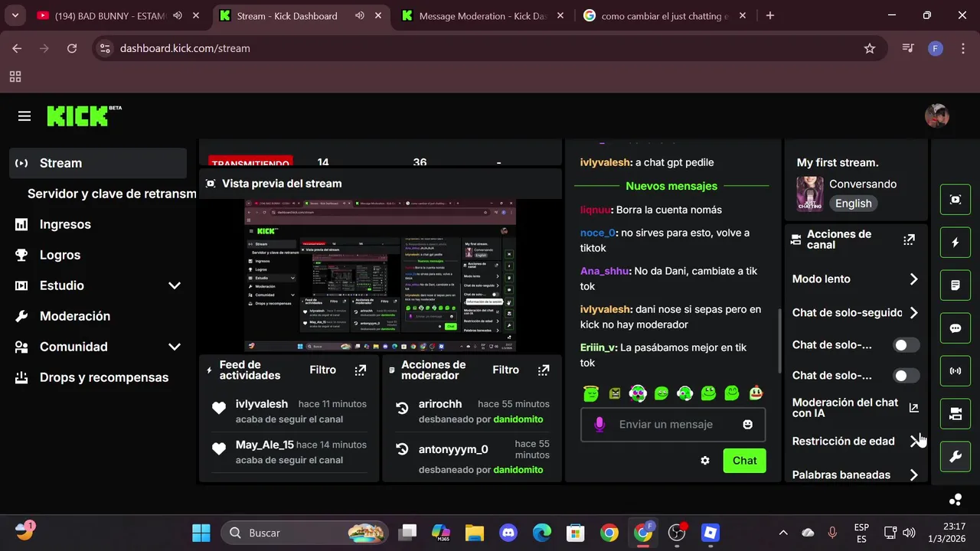Open Chat de solo-seguidores options chevron
Image resolution: width=980 pixels, height=551 pixels.
(x=913, y=313)
